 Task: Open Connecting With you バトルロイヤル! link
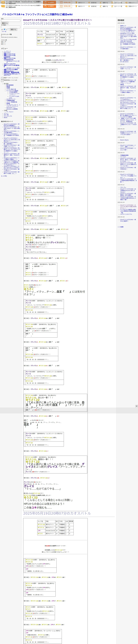pos(12,74)
